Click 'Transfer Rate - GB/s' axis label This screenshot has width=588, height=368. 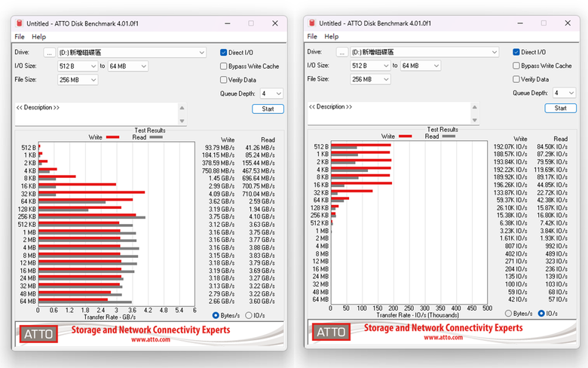(x=110, y=317)
